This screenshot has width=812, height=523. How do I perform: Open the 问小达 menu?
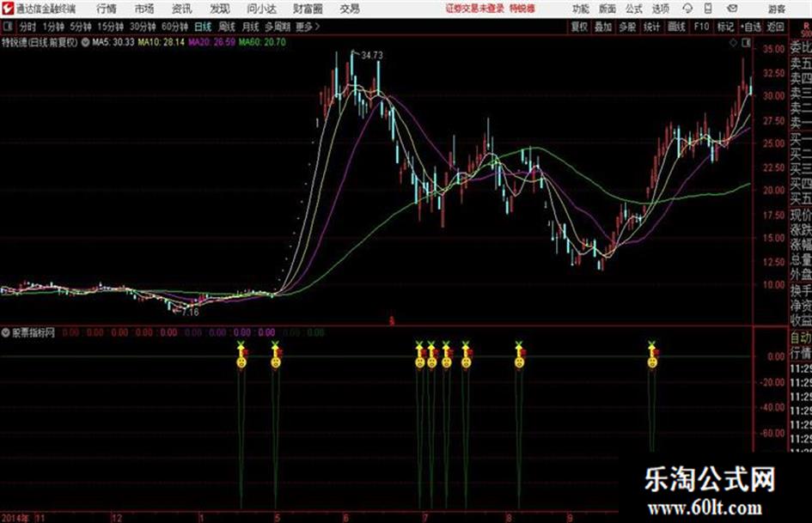pos(261,9)
